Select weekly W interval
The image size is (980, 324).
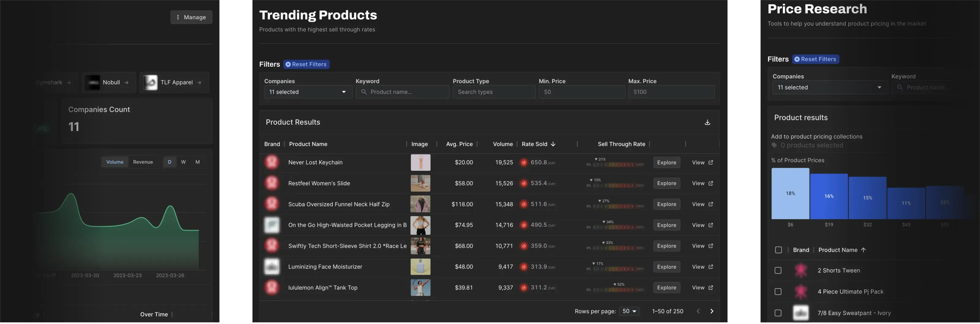[x=183, y=162]
